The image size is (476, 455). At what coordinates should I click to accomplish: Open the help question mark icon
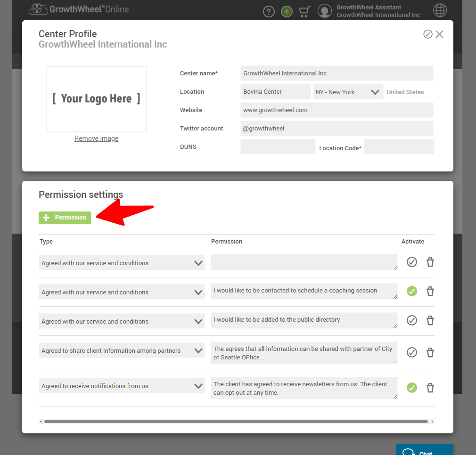click(x=269, y=12)
